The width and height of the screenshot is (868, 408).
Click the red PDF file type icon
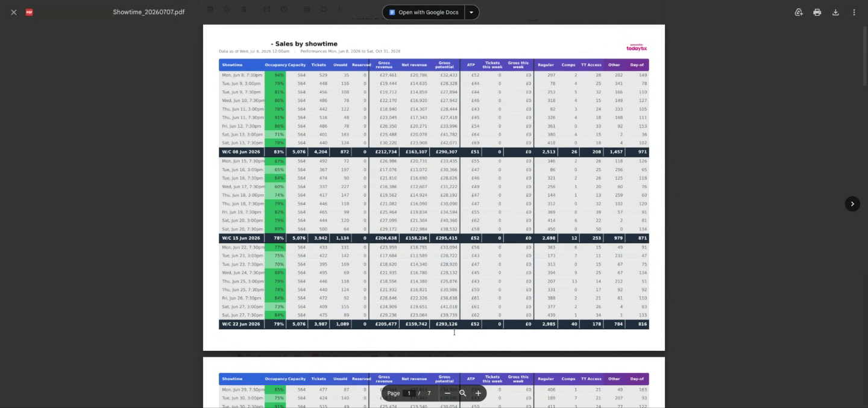29,12
